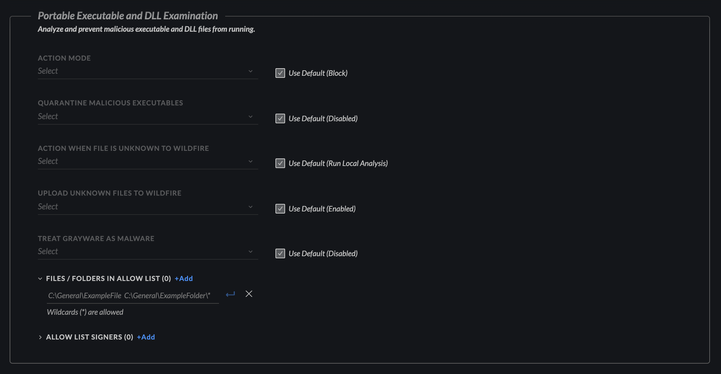Confirm the allow list path with enter icon
Image resolution: width=721 pixels, height=374 pixels.
pos(230,294)
